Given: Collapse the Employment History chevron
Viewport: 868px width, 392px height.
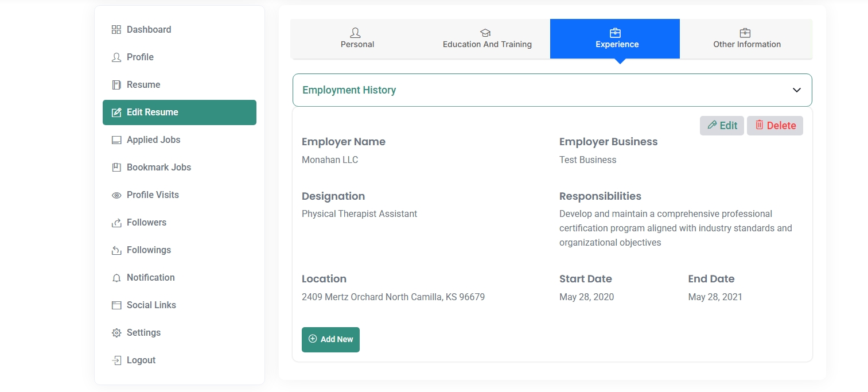Looking at the screenshot, I should tap(796, 90).
